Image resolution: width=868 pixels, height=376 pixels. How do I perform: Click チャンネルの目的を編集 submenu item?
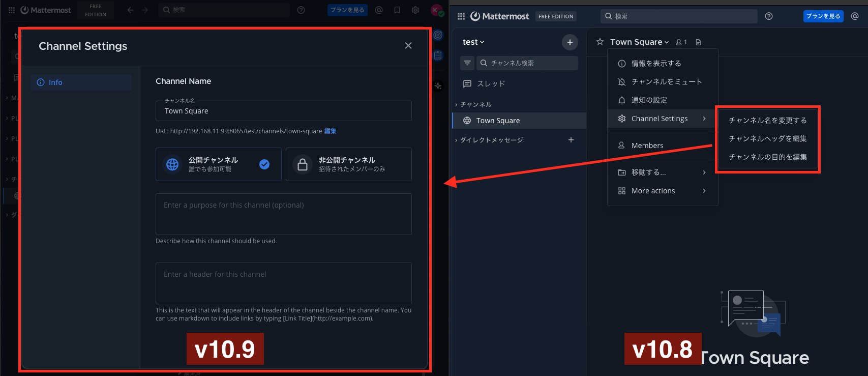[x=767, y=157]
